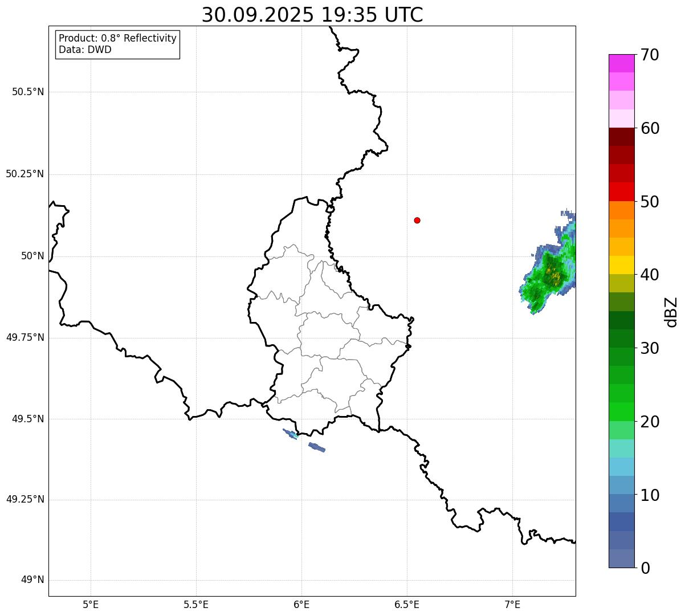
Task: Click the 49°N latitude label
Action: pos(32,580)
